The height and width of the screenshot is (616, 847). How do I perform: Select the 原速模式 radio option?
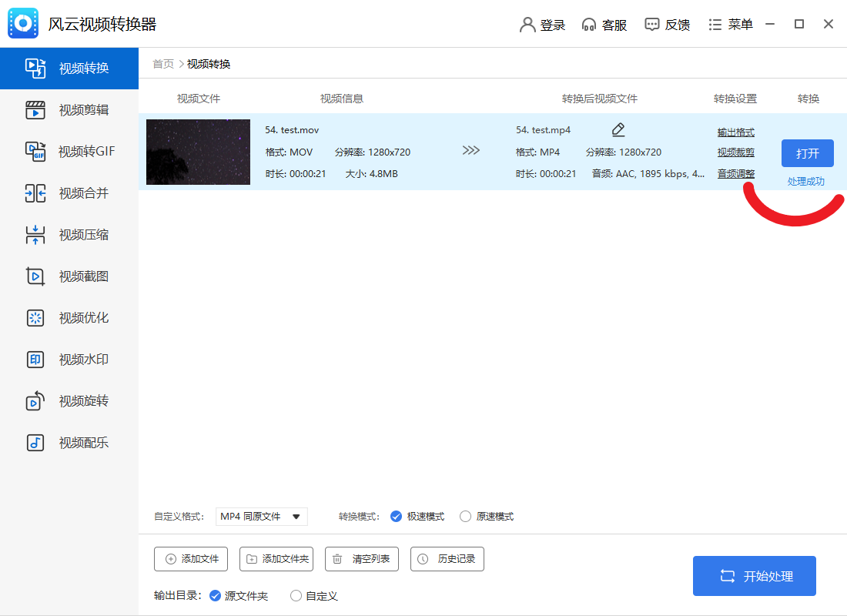465,517
